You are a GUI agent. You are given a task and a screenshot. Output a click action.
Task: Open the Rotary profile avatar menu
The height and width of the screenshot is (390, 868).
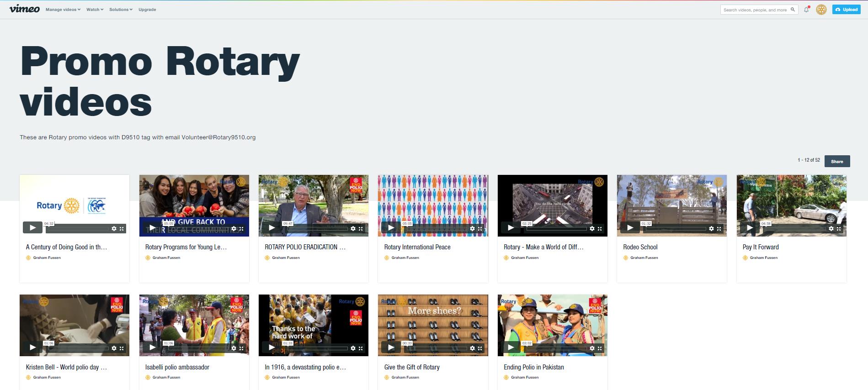[x=821, y=10]
